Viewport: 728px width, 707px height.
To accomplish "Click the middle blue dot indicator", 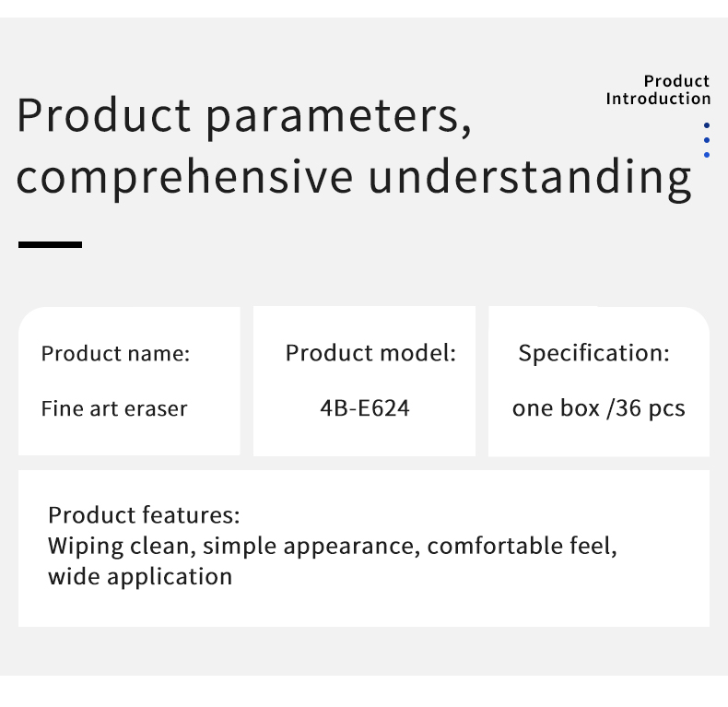I will tap(707, 140).
